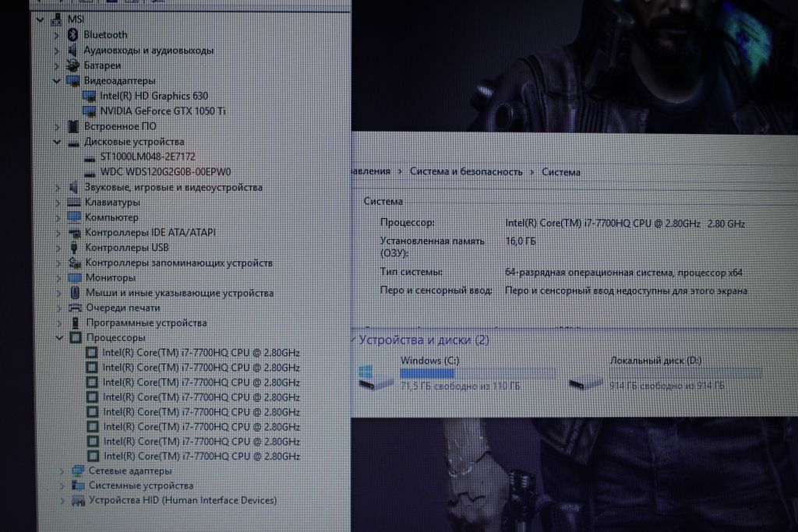
Task: Expand the Контроллеры USB node
Action: [57, 248]
